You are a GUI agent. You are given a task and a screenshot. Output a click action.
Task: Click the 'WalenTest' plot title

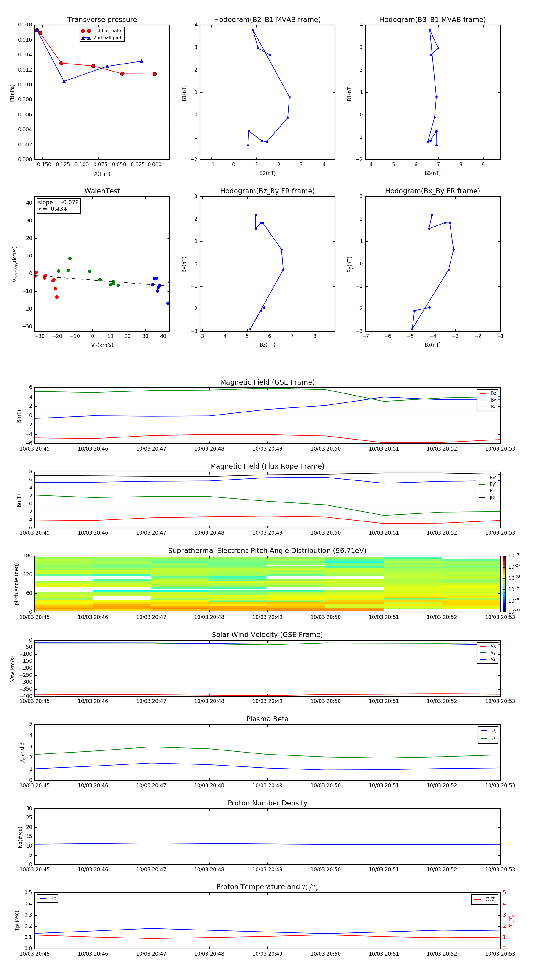(x=102, y=191)
